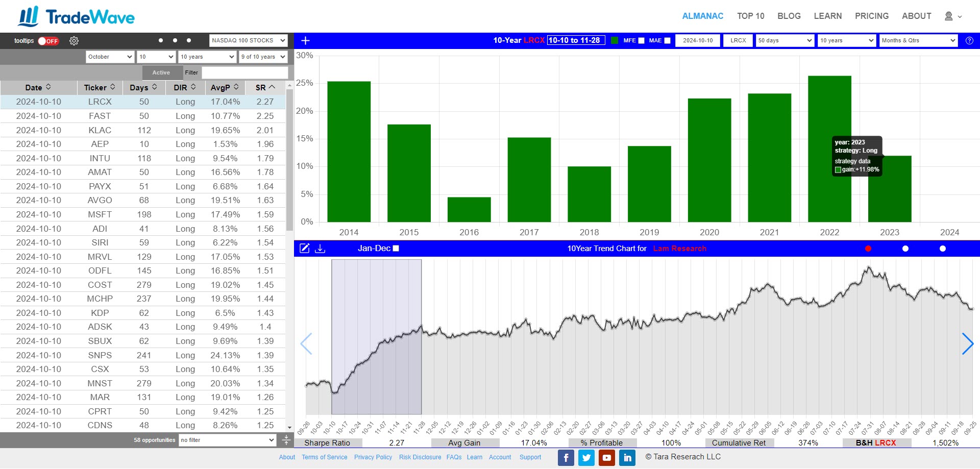Open the Risk Disclosure link
The height and width of the screenshot is (469, 980).
point(420,457)
